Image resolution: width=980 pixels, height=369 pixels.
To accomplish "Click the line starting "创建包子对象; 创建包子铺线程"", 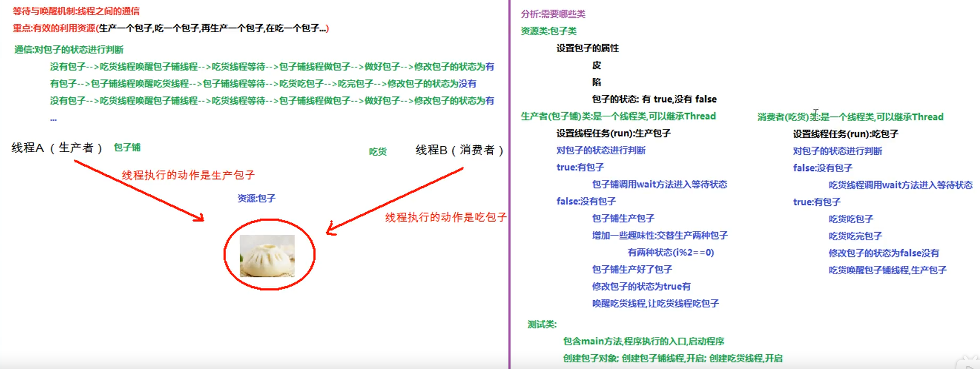I will (672, 358).
